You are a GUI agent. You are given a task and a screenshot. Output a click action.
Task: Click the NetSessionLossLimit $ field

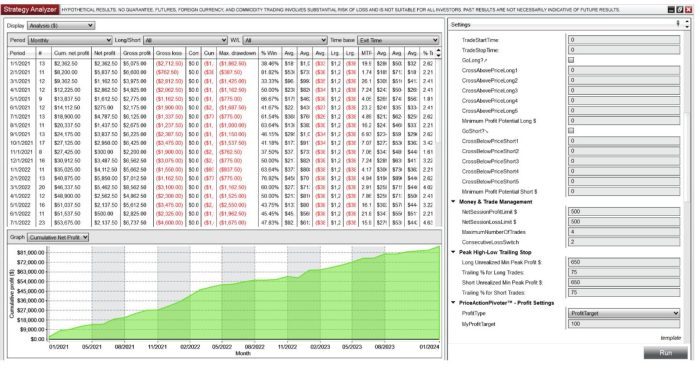[624, 222]
